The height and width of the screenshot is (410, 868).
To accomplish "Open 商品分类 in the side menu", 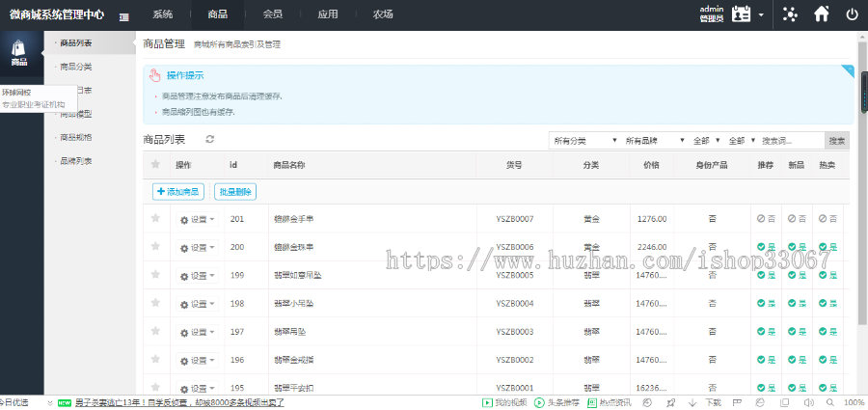I will pos(76,67).
